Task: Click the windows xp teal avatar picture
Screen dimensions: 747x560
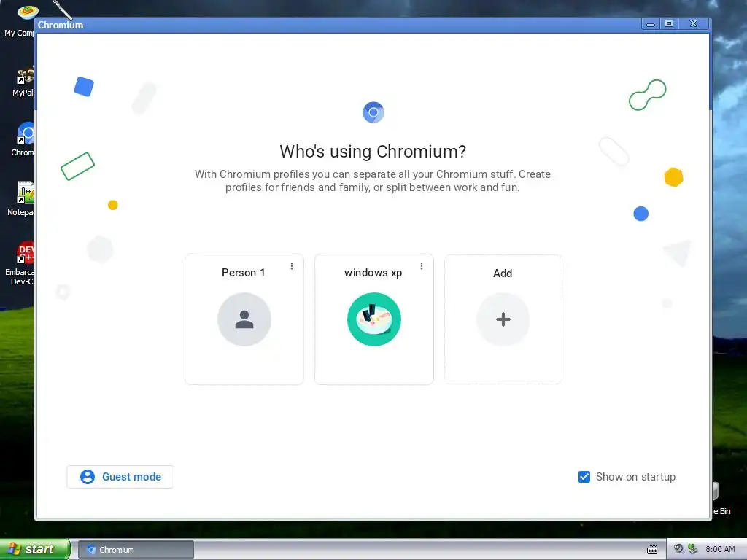Action: click(374, 319)
